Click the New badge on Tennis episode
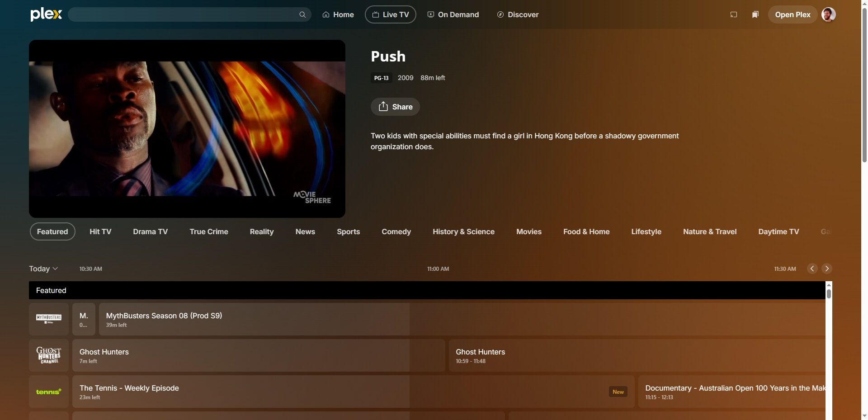The height and width of the screenshot is (420, 868). pyautogui.click(x=618, y=392)
